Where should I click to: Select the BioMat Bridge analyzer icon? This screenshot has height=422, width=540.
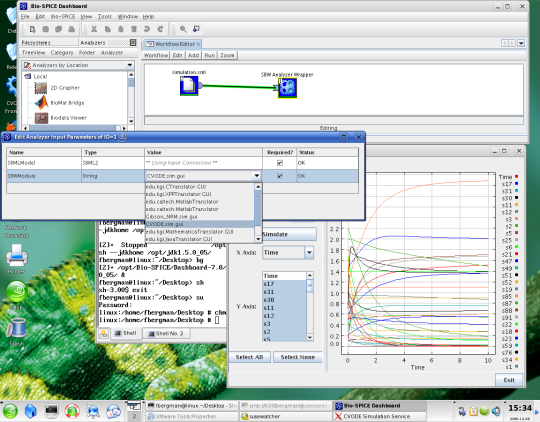tap(41, 102)
